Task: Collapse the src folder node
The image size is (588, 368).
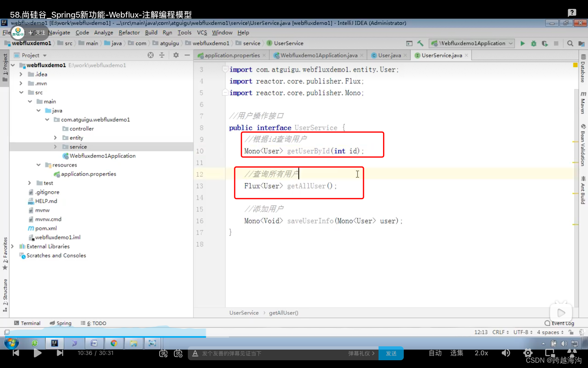Action: (21, 92)
